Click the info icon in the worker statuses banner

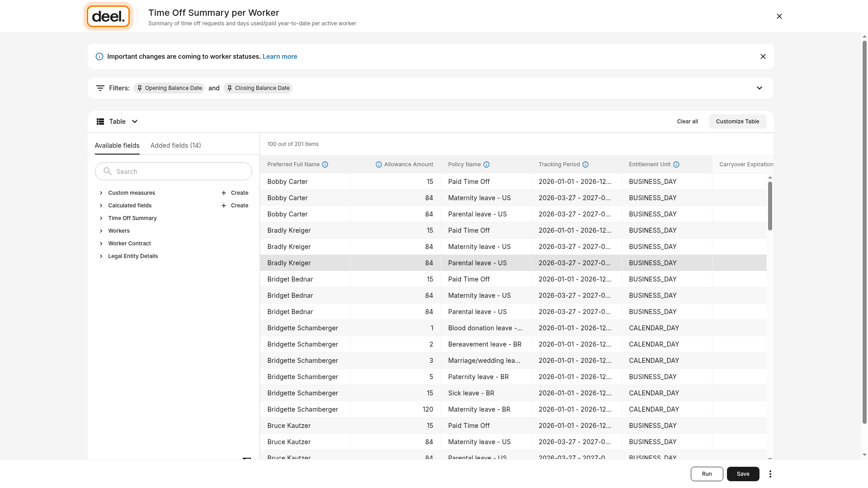pyautogui.click(x=99, y=56)
